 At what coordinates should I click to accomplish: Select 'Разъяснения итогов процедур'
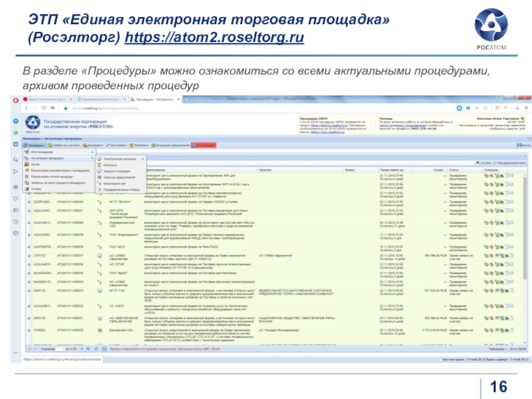click(59, 176)
